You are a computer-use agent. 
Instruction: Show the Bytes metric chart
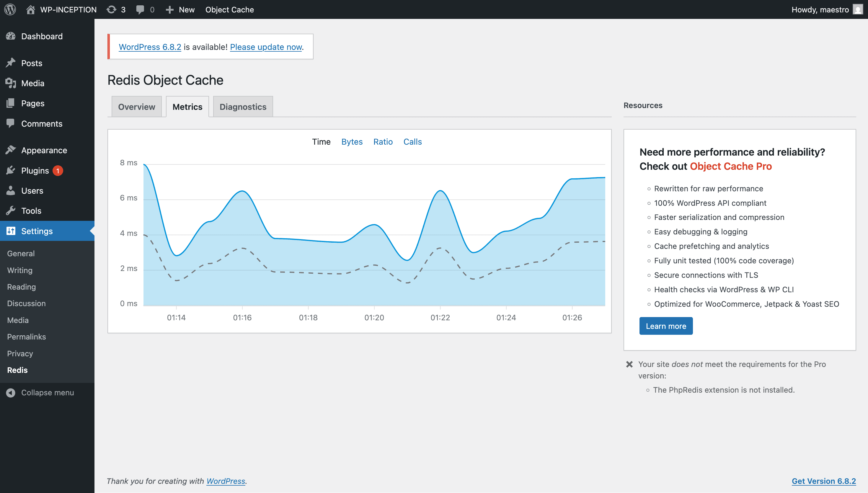coord(352,141)
